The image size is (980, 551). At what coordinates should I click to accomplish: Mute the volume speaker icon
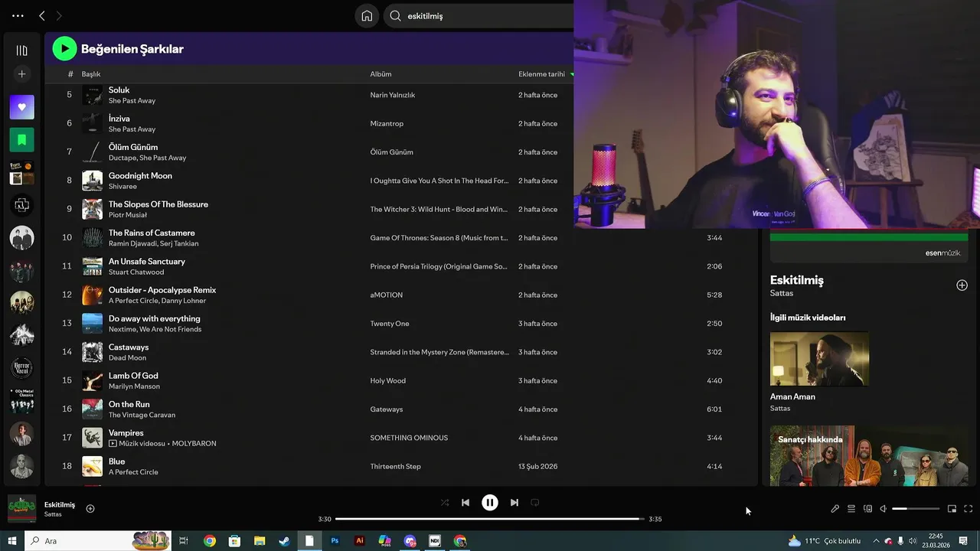click(883, 509)
